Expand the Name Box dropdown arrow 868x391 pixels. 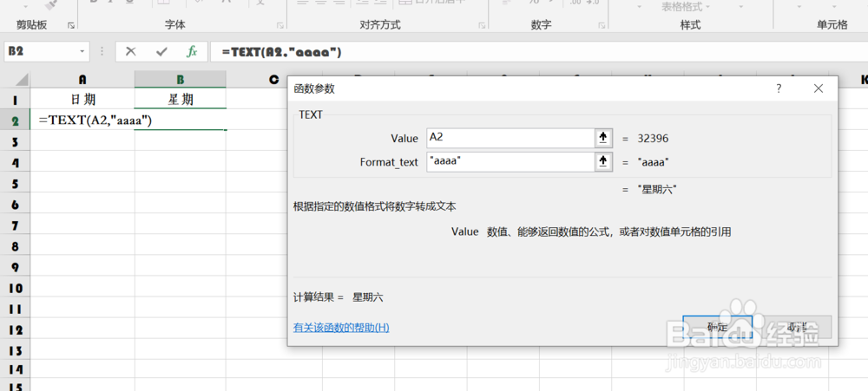coord(82,51)
